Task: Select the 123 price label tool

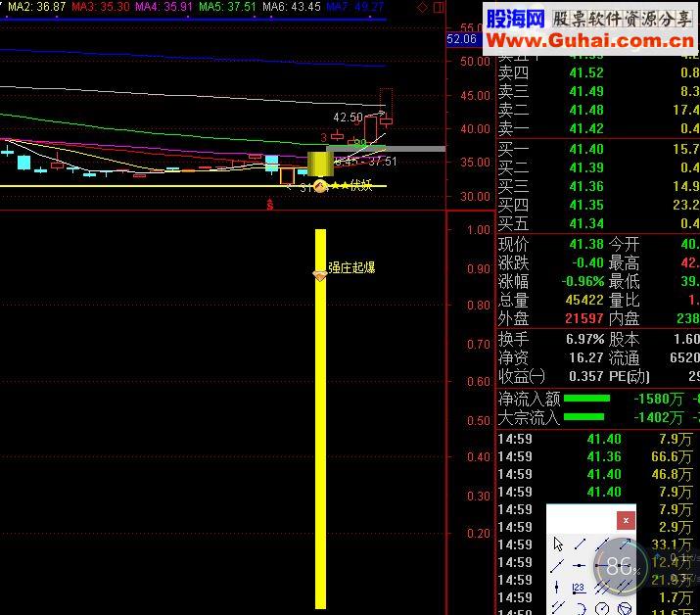Action: tap(579, 589)
